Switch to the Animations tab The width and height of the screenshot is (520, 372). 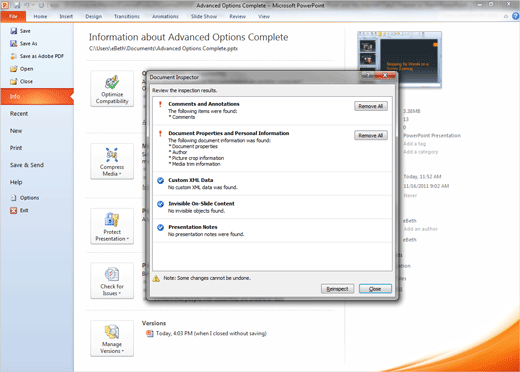(x=165, y=16)
